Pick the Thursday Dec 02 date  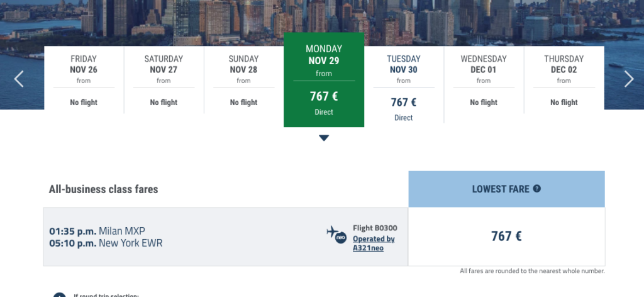coord(564,80)
